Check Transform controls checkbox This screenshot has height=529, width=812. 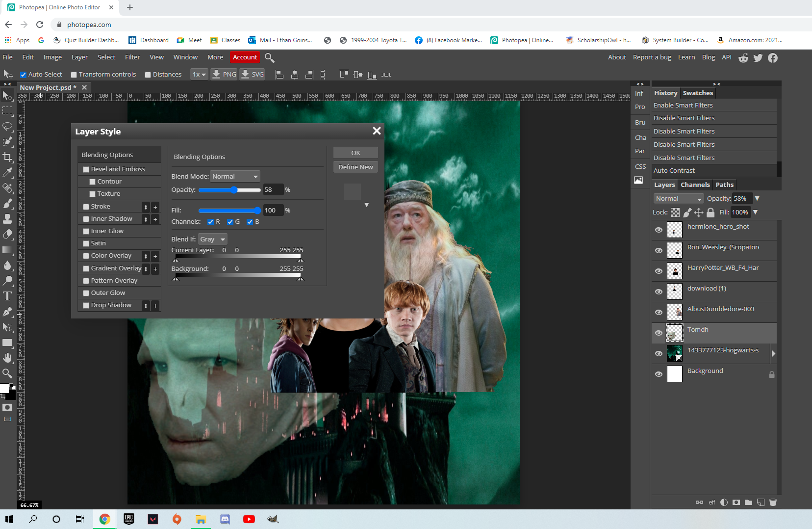[74, 75]
